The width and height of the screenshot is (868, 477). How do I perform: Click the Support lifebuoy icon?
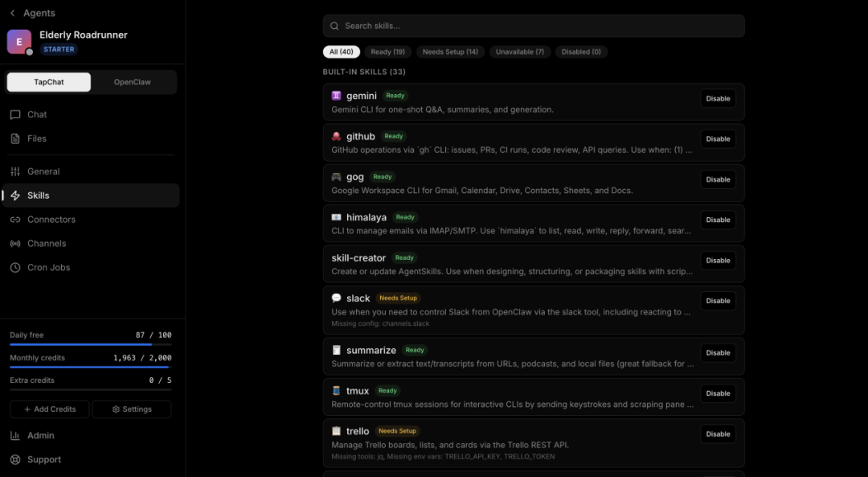pyautogui.click(x=15, y=460)
